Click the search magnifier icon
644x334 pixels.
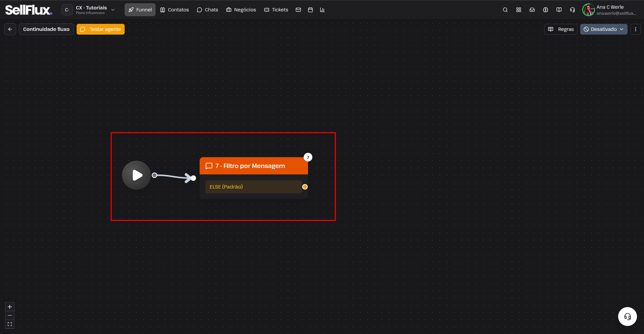[505, 10]
